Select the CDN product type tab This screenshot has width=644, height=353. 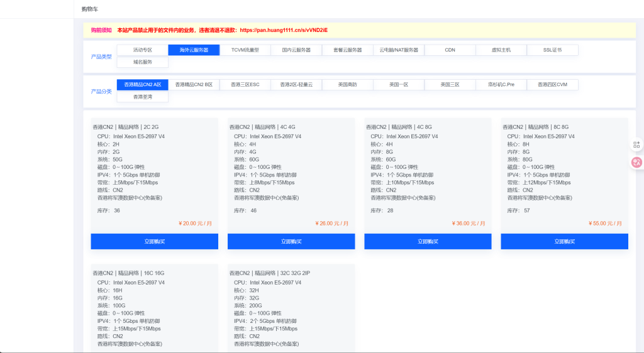[x=450, y=50]
